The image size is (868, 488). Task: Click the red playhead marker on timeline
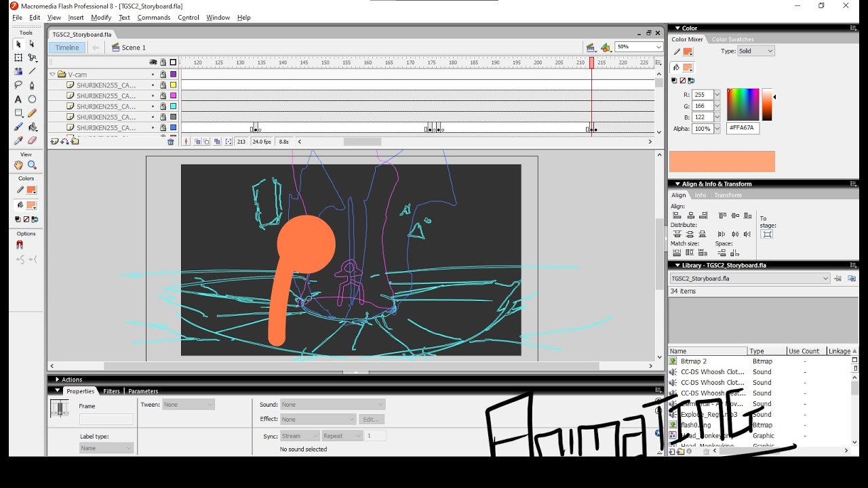(x=592, y=63)
